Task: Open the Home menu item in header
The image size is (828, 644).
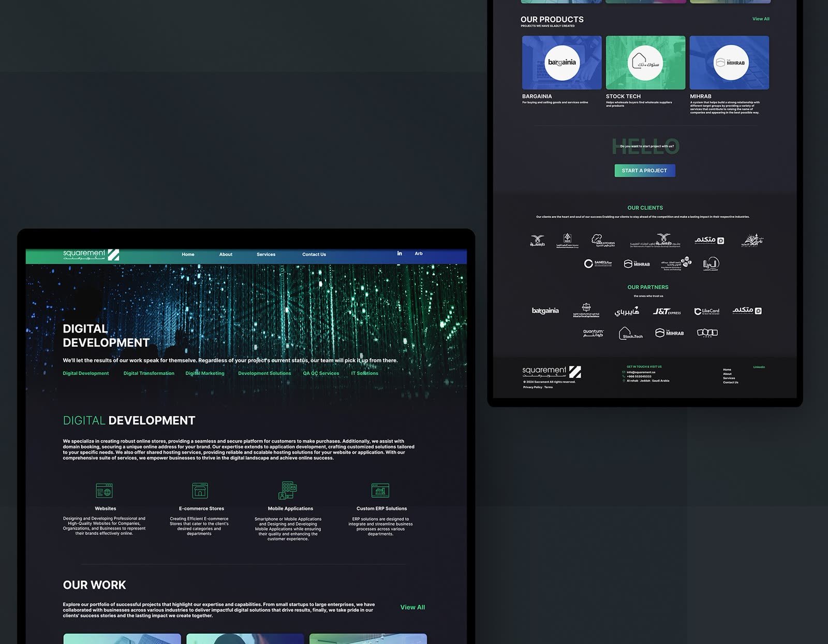Action: tap(188, 254)
